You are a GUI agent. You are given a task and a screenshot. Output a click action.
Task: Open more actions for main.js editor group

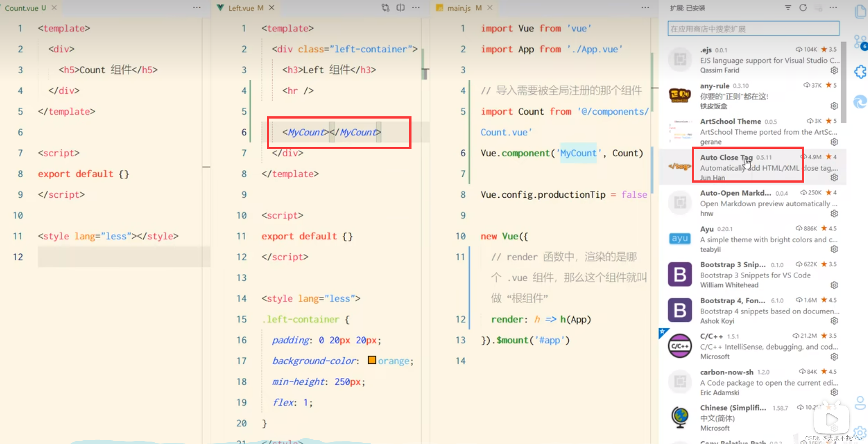pyautogui.click(x=645, y=7)
